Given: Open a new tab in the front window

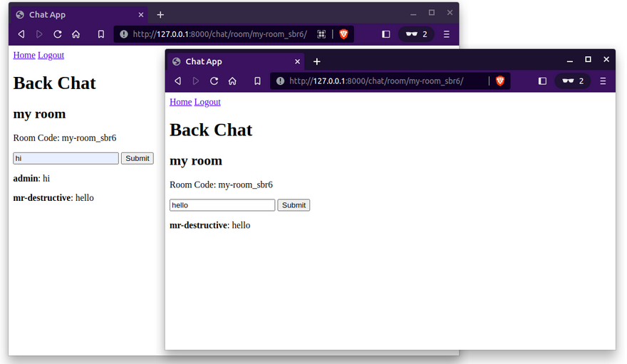Looking at the screenshot, I should click(x=317, y=62).
